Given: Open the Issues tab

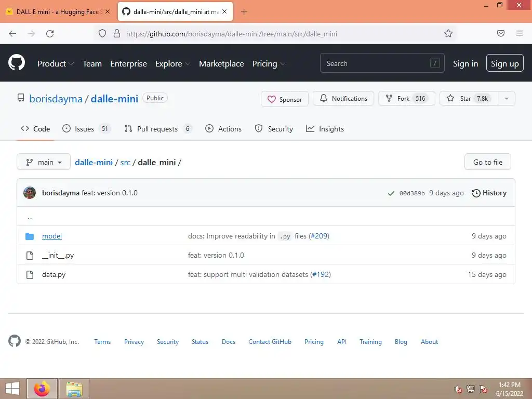Looking at the screenshot, I should coord(86,129).
